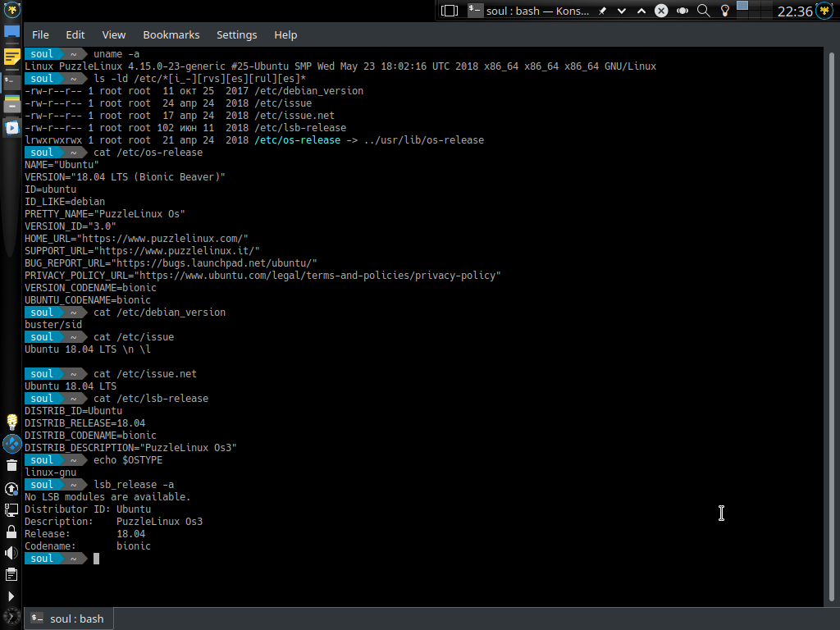Open the View menu
This screenshot has height=630, width=840.
pyautogui.click(x=113, y=34)
